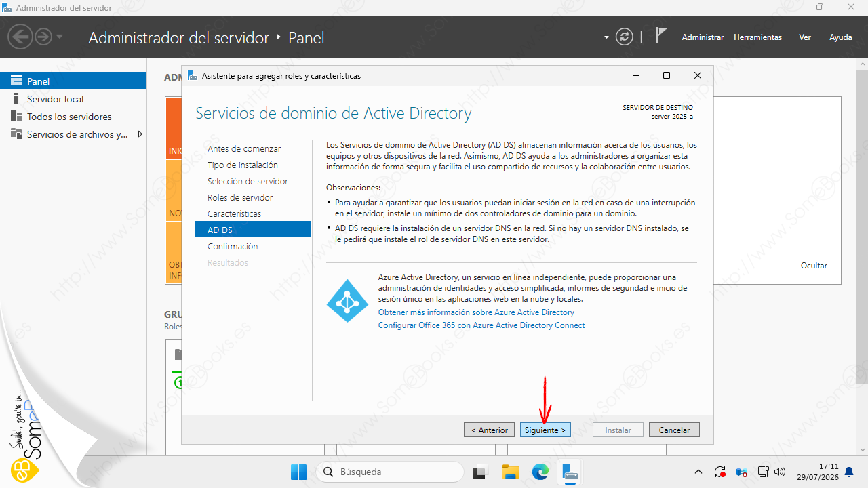This screenshot has width=868, height=488.
Task: Click the Búsqueda taskbar search box
Action: click(x=390, y=472)
